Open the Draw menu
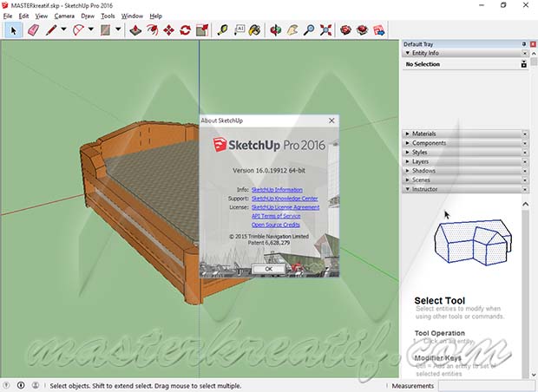This screenshot has width=538, height=392. coord(88,16)
